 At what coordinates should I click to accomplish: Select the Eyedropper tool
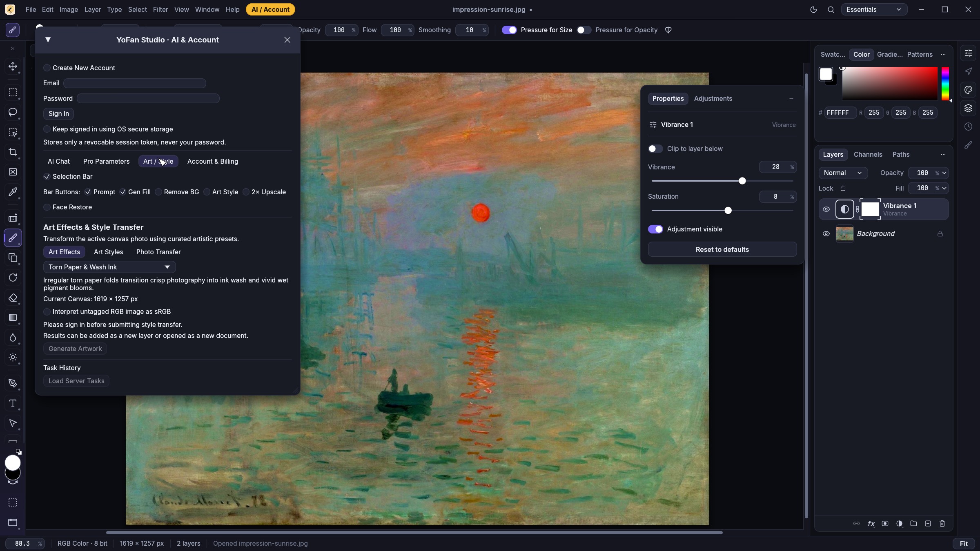pyautogui.click(x=13, y=192)
